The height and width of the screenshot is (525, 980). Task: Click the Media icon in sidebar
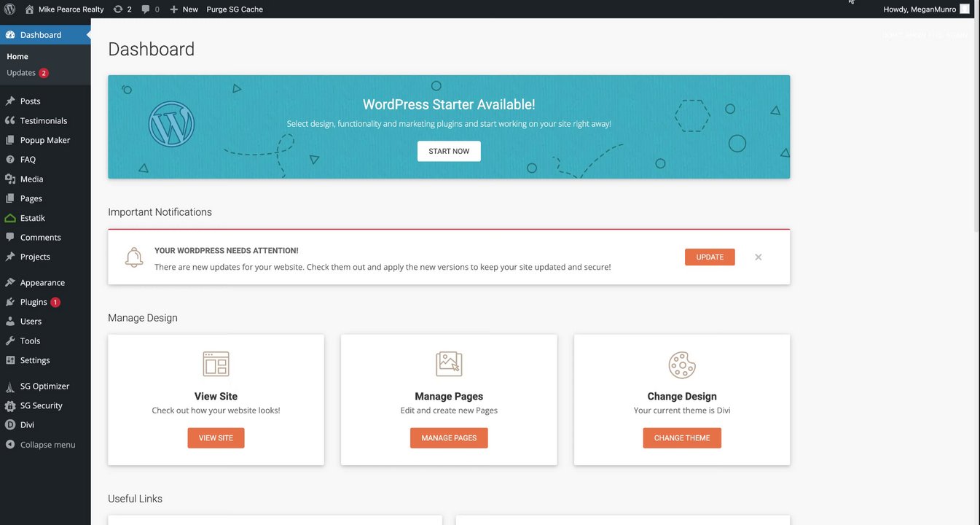(10, 179)
